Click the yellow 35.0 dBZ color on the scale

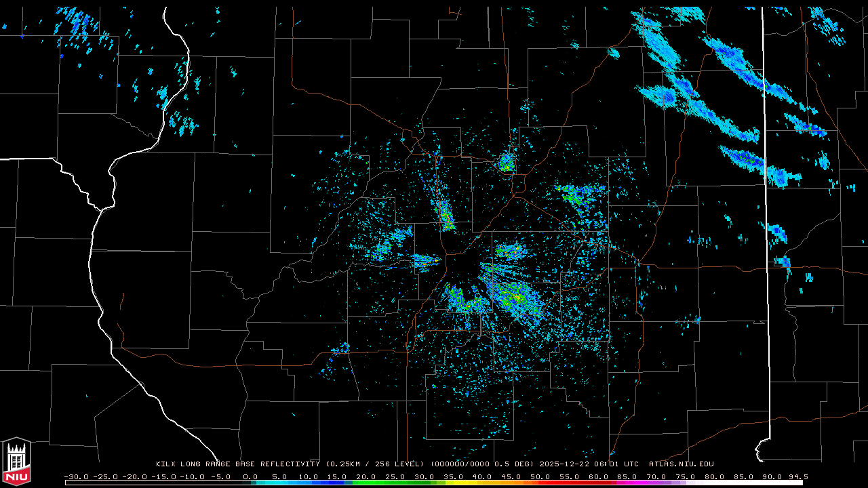click(x=453, y=483)
